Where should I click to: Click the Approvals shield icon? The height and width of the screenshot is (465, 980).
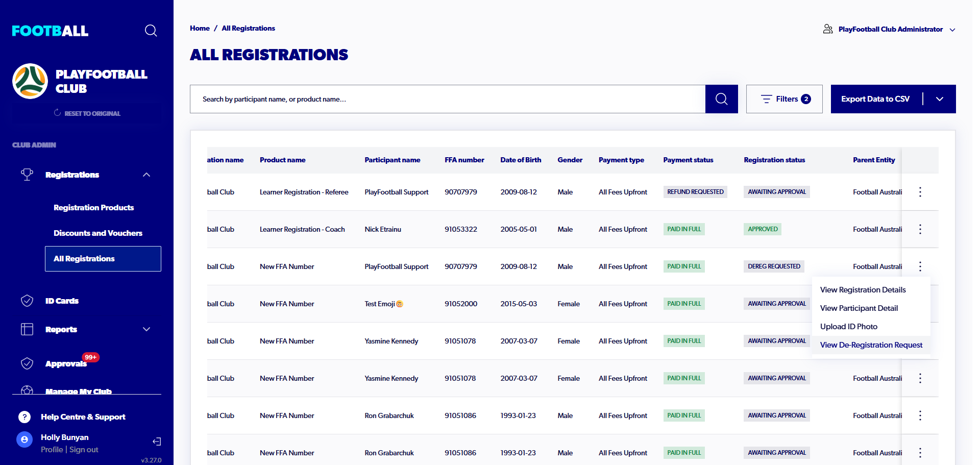pos(27,363)
